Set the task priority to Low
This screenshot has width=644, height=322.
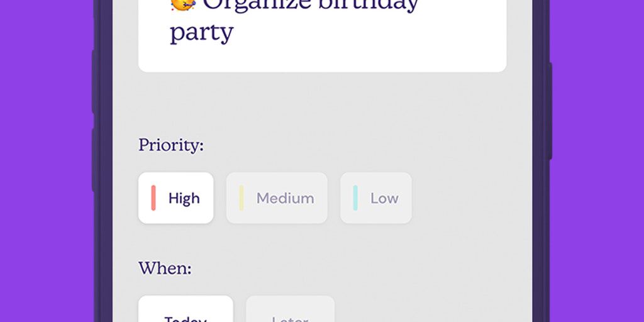click(376, 198)
